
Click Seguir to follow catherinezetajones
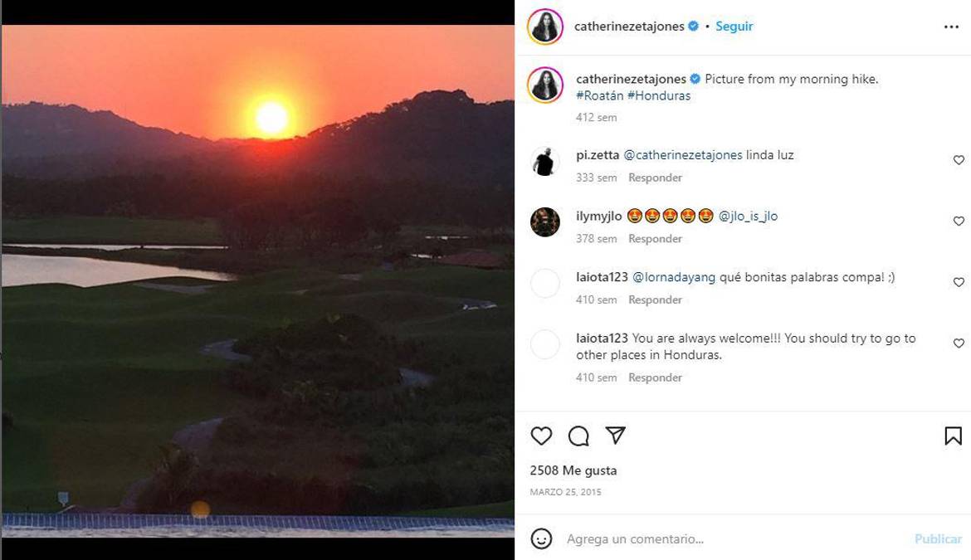coord(734,27)
